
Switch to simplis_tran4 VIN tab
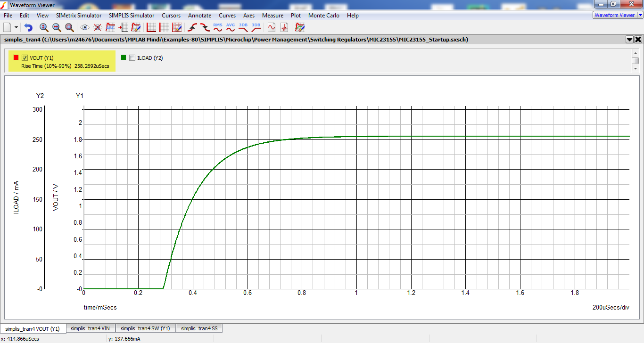point(90,328)
